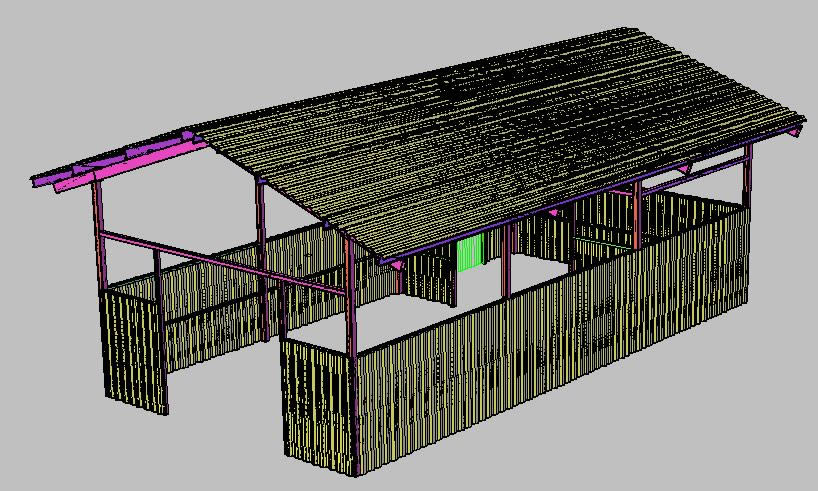818x491 pixels.
Task: Select the front corner post of the shed
Action: [351, 300]
